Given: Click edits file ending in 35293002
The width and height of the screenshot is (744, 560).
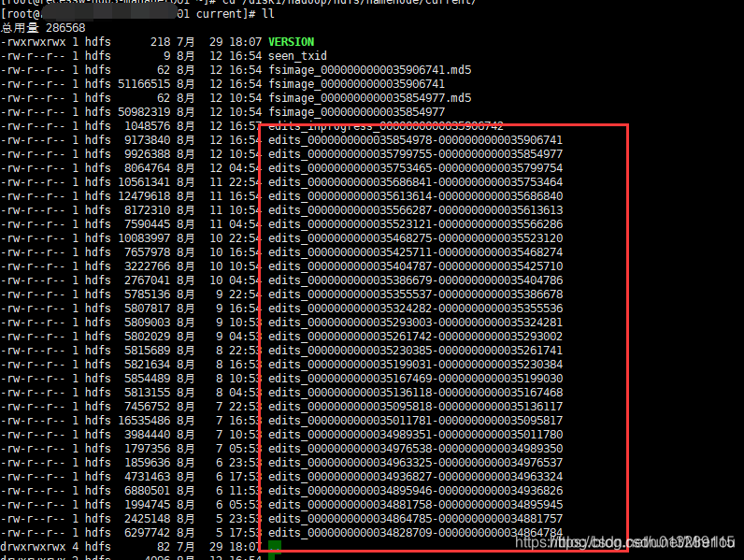Looking at the screenshot, I should 415,337.
